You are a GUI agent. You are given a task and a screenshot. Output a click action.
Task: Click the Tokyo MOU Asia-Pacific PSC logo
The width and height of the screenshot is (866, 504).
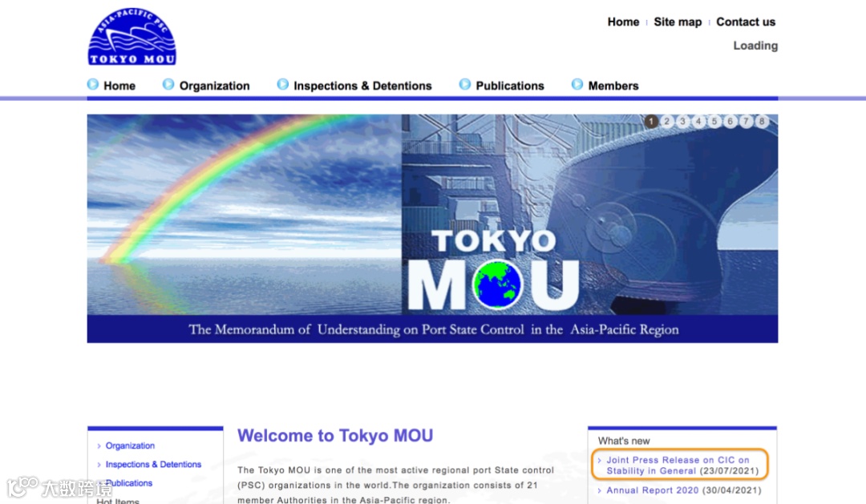(x=132, y=36)
